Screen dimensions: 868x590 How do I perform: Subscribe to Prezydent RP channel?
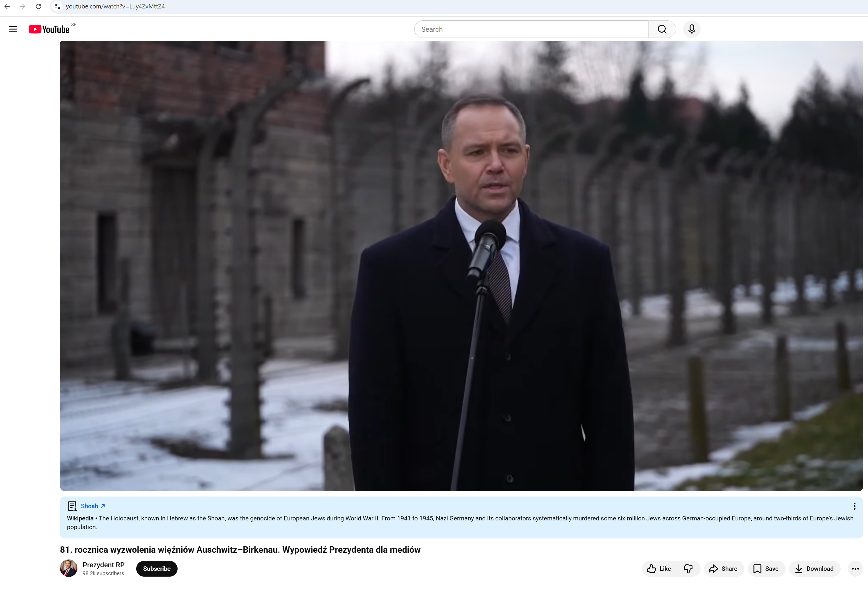point(157,568)
